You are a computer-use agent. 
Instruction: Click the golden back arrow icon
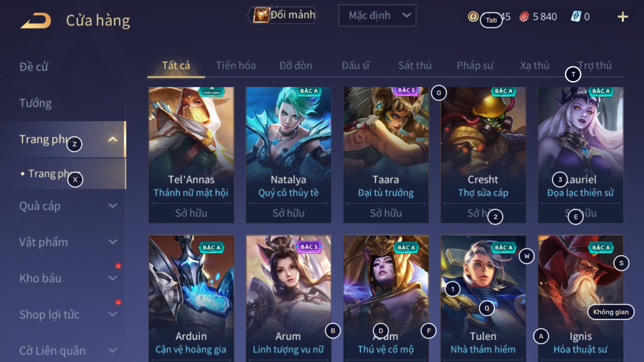pyautogui.click(x=36, y=20)
